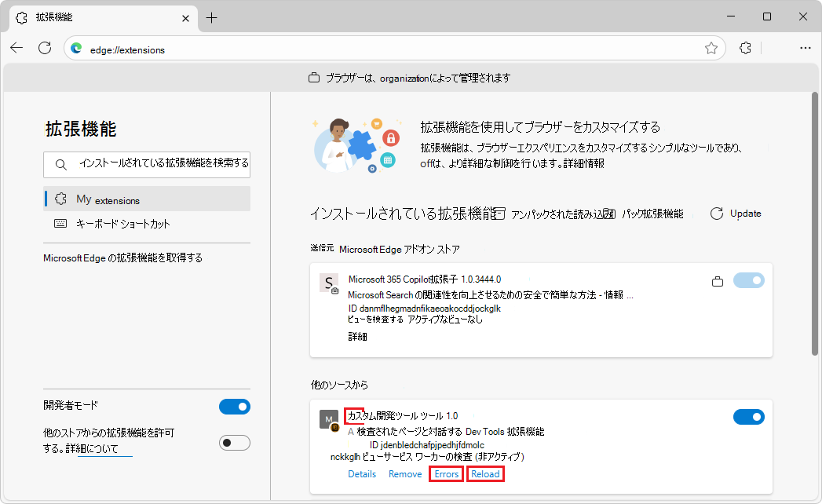Click the managed briefcase icon on the Copilot extension card
Screen dimensions: 822x504
(x=718, y=282)
